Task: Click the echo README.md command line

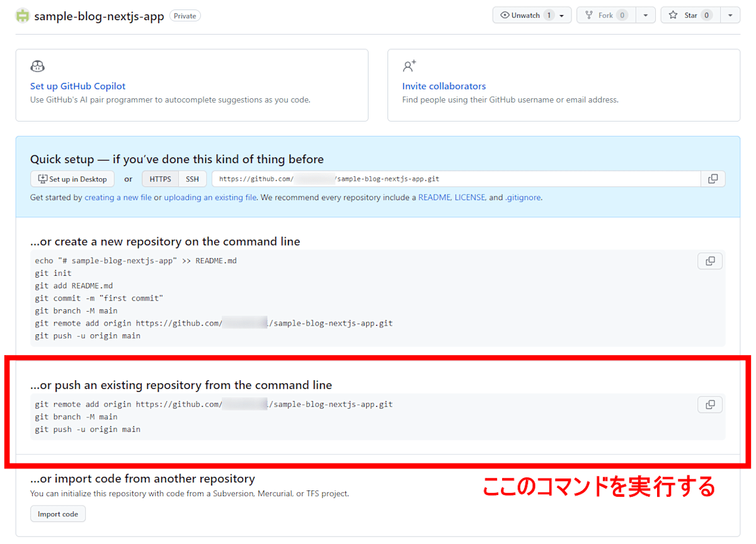Action: point(136,261)
